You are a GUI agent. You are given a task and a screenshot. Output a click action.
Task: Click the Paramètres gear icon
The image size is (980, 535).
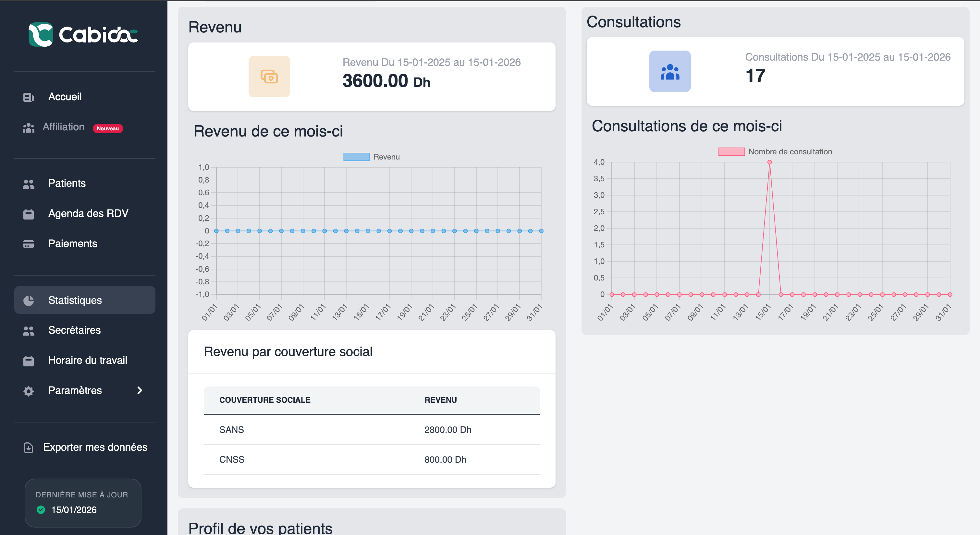28,390
